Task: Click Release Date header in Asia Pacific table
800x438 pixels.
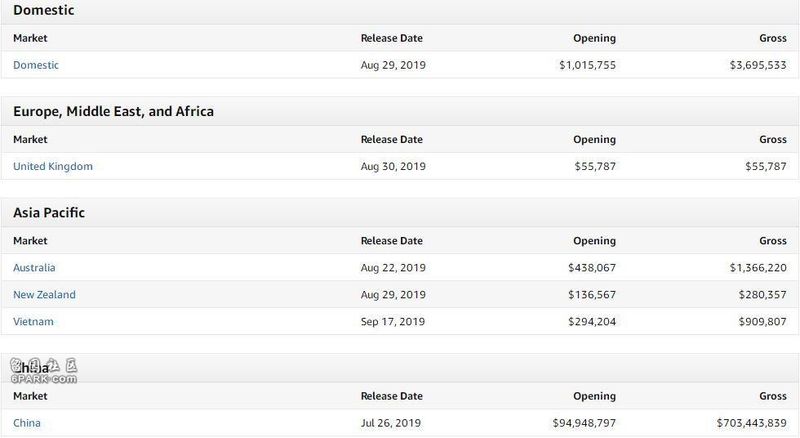Action: [391, 241]
